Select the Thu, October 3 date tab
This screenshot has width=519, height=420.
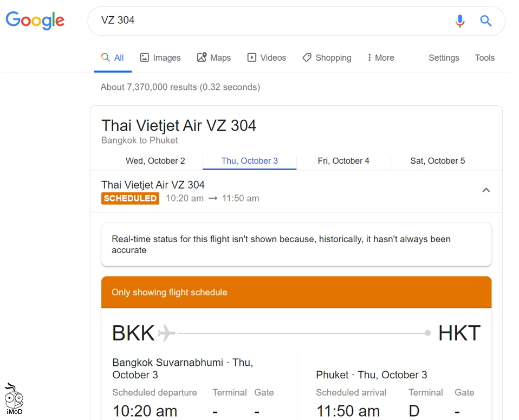pyautogui.click(x=250, y=161)
